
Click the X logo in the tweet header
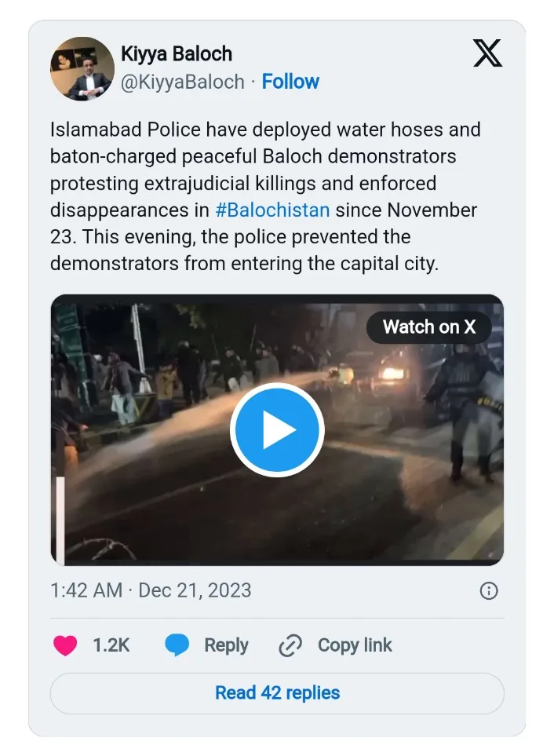pyautogui.click(x=487, y=53)
